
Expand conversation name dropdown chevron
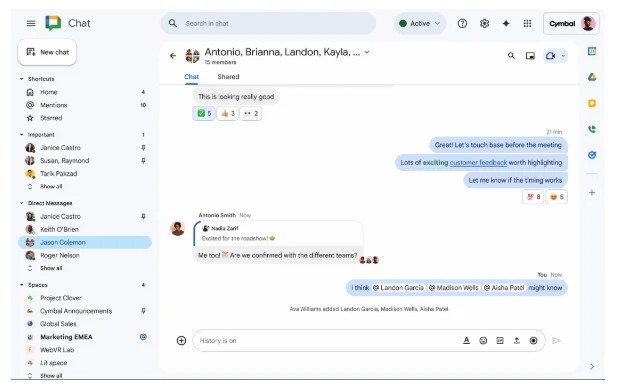pos(367,52)
